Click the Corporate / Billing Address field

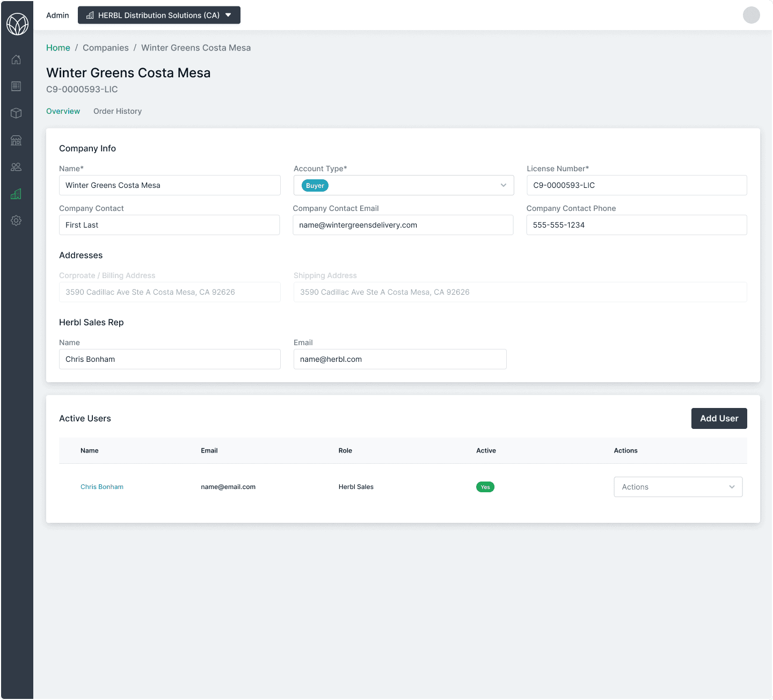pyautogui.click(x=170, y=292)
